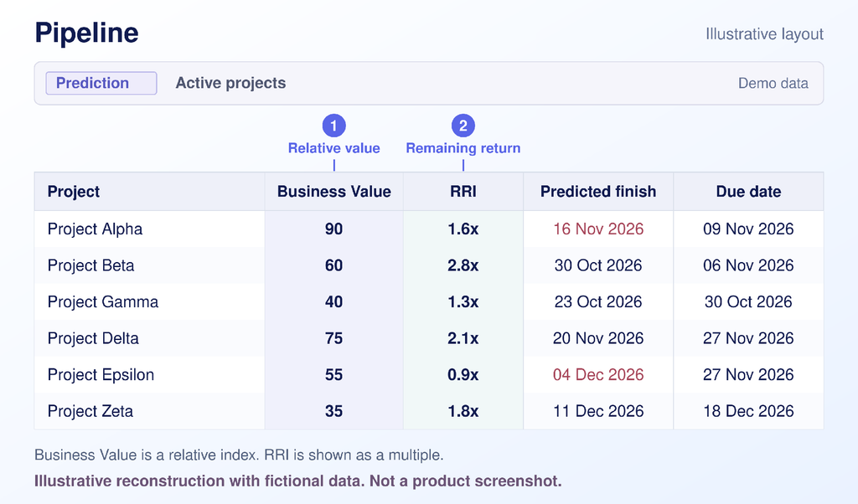Click the 2.1x RRI value
858x504 pixels.
pos(463,338)
